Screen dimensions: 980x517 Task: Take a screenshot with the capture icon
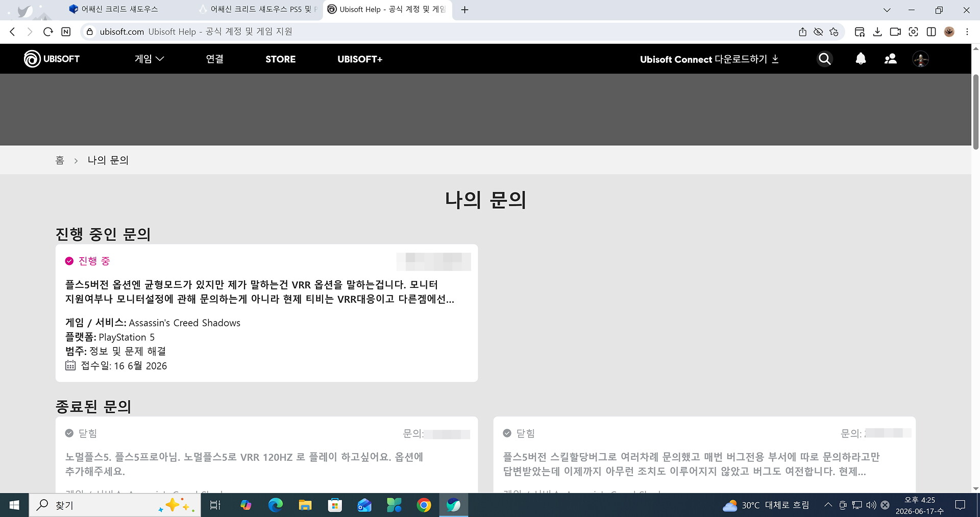913,32
